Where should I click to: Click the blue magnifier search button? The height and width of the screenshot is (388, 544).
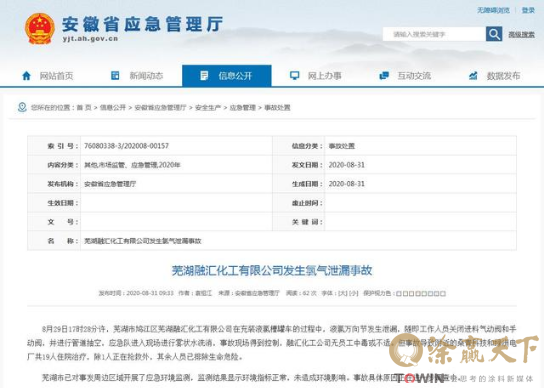coord(494,34)
